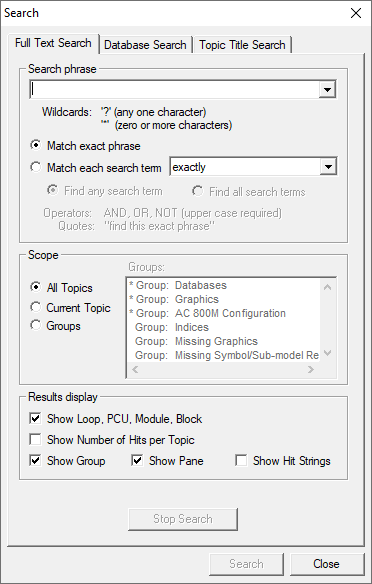Image resolution: width=372 pixels, height=584 pixels.
Task: Click the Stop Search button
Action: click(x=183, y=519)
